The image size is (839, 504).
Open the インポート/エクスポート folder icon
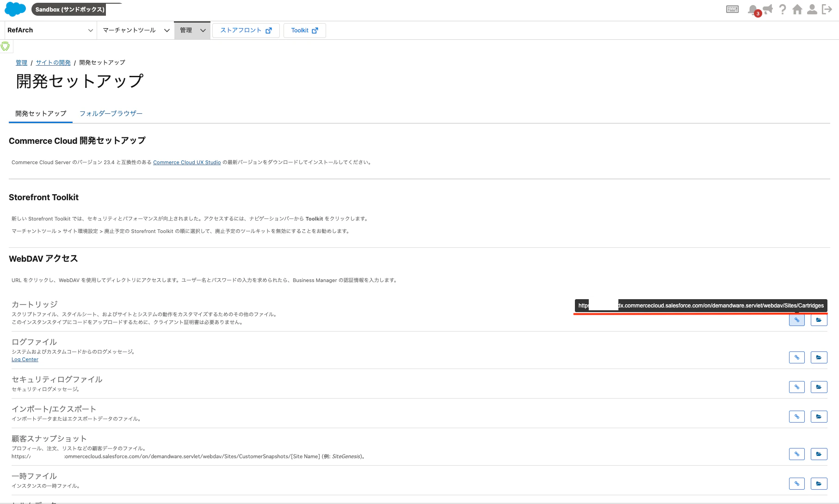[819, 417]
